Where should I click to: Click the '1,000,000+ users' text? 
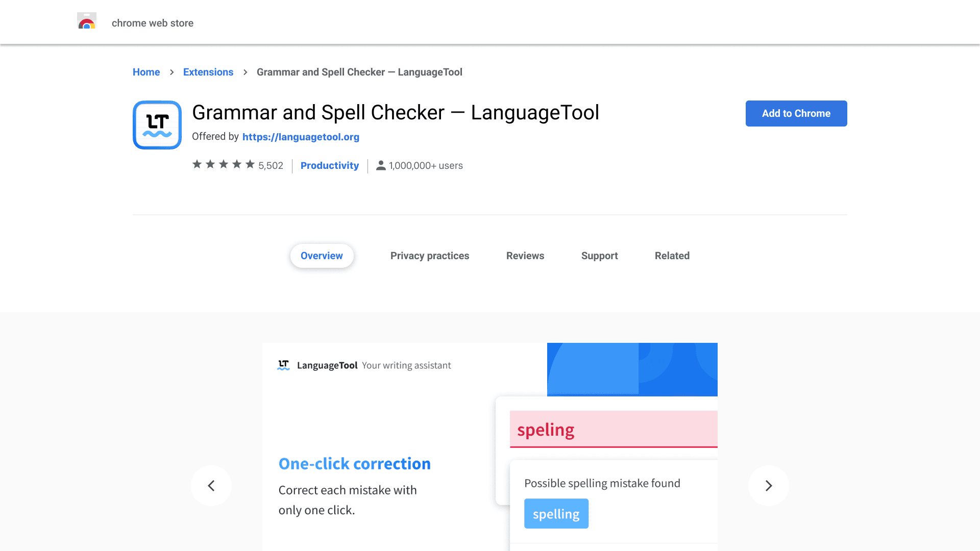click(426, 165)
